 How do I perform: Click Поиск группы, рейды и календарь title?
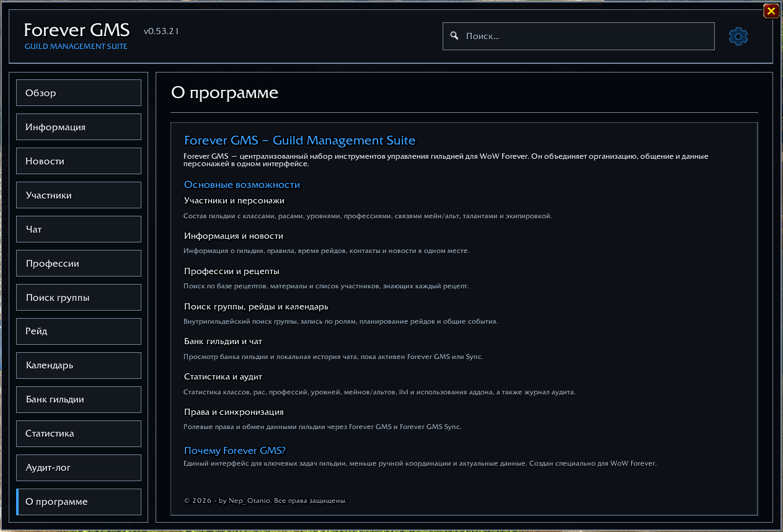[256, 307]
